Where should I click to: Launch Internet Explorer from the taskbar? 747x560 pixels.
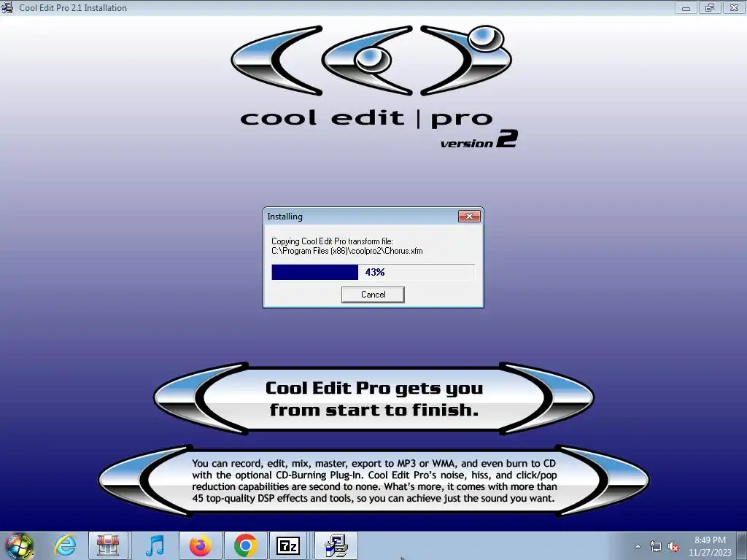click(65, 545)
